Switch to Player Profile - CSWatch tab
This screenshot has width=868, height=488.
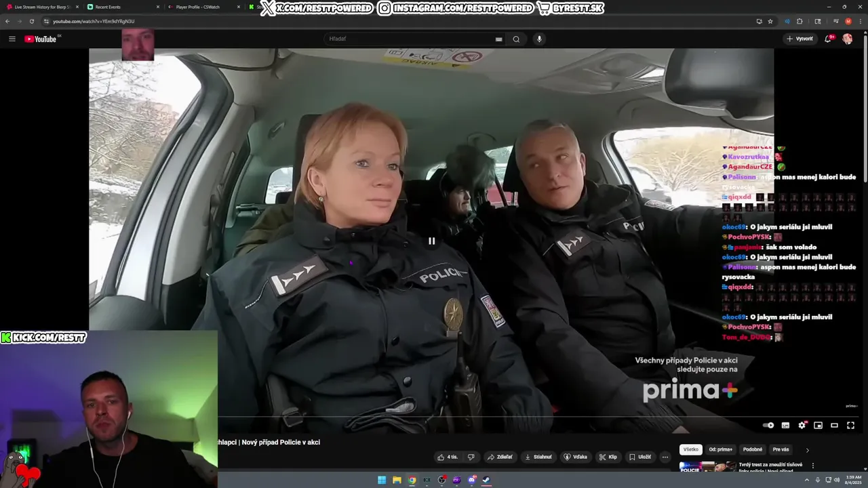point(203,7)
